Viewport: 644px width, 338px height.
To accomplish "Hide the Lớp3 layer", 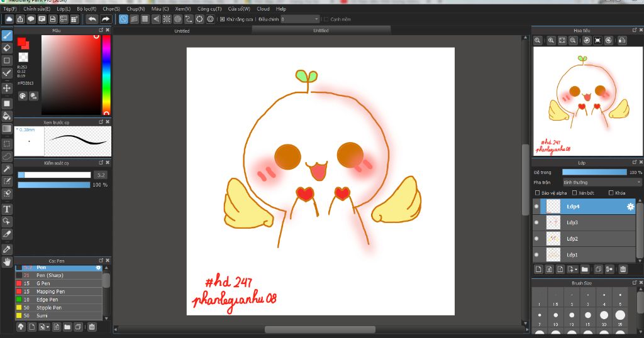I will click(x=536, y=222).
